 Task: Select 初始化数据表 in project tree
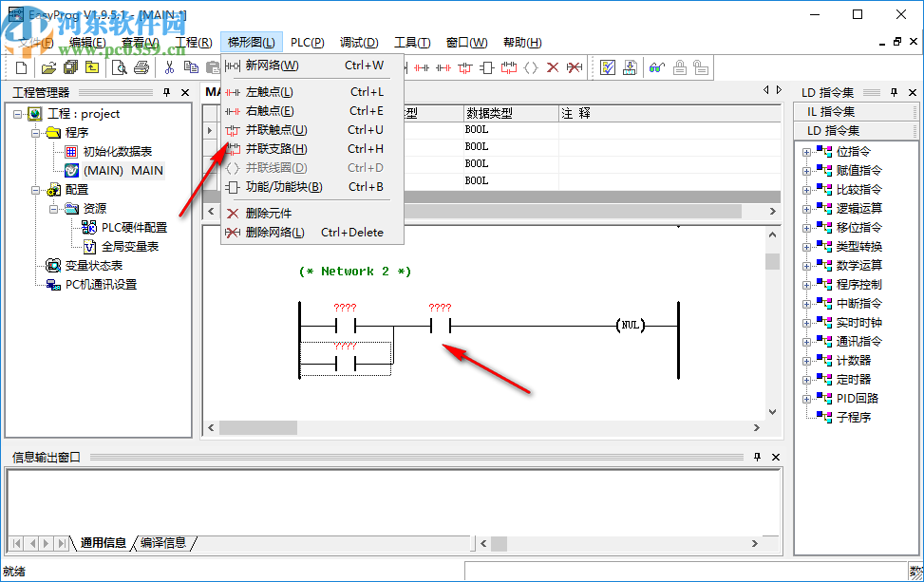pyautogui.click(x=117, y=152)
